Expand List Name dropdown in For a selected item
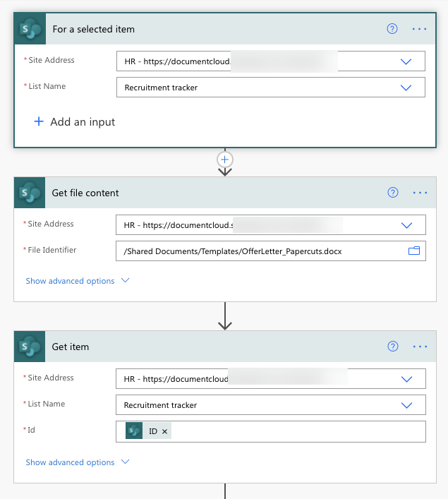Image resolution: width=448 pixels, height=499 pixels. [406, 88]
